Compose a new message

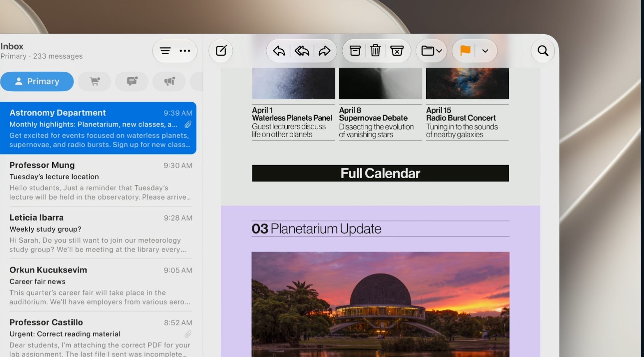(221, 51)
